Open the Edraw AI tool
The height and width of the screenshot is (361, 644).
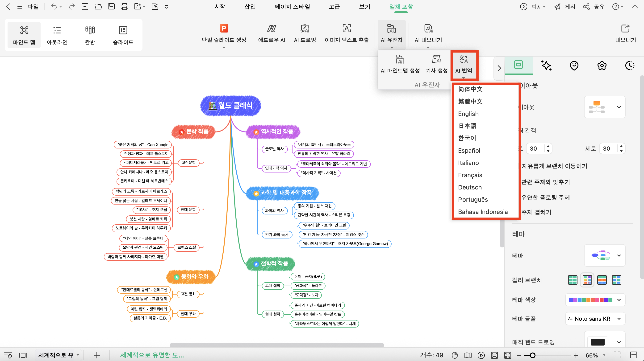(x=272, y=34)
